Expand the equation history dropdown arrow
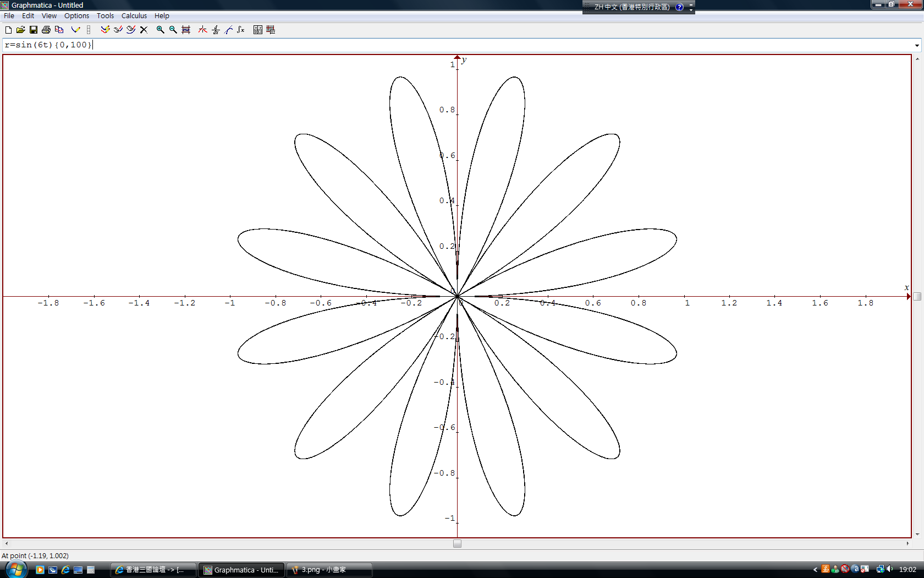 [917, 45]
